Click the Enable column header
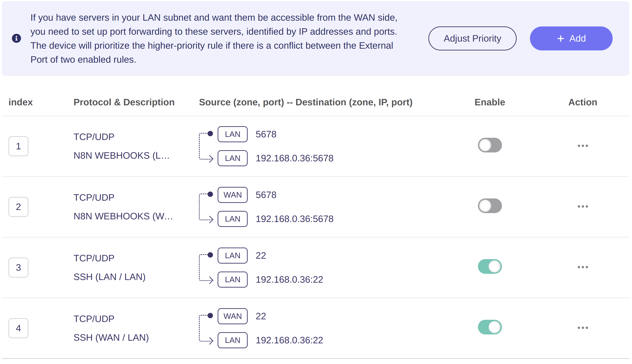Screen dimensions: 632x364 pos(490,102)
